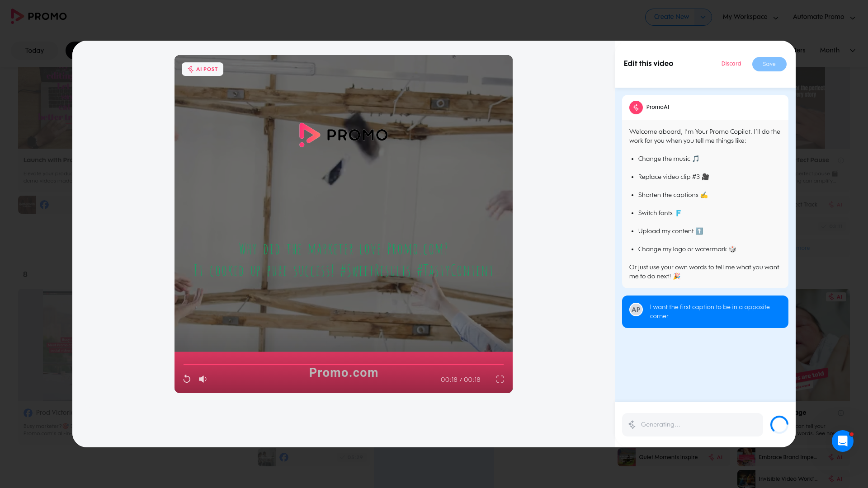Click the 00:18 / 00:18 time display

point(460,380)
